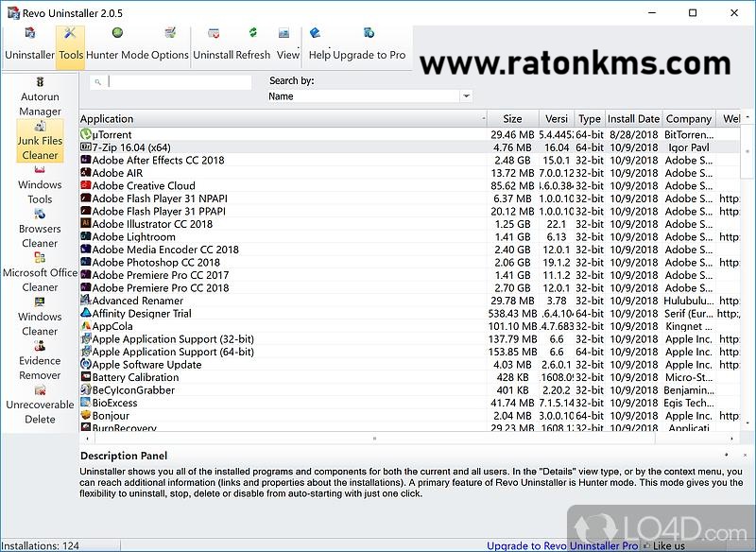
Task: Open the Uninstaller toolbar icon
Action: point(30,33)
